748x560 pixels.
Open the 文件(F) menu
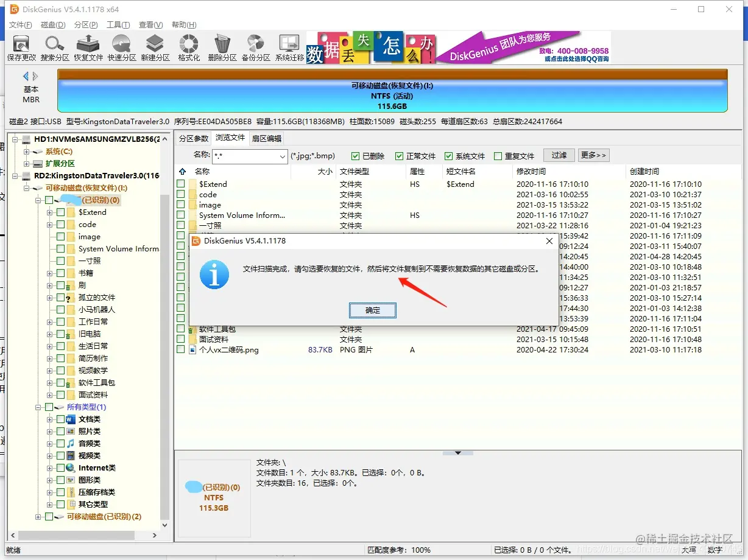[x=21, y=25]
